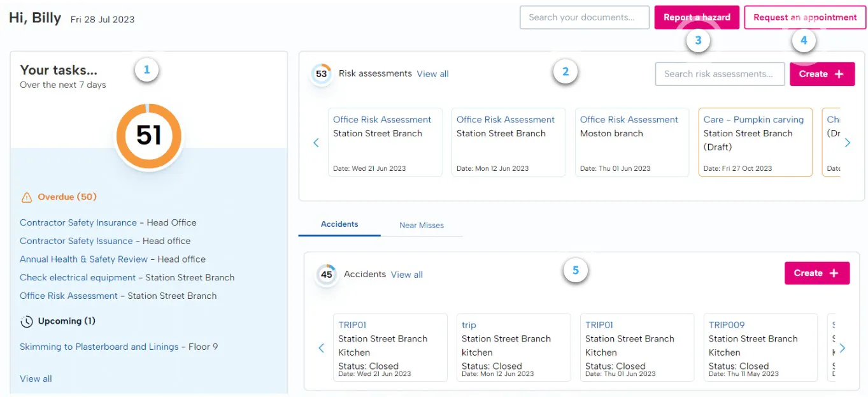Open the Care – Pumpkin carving draft card

click(x=755, y=141)
